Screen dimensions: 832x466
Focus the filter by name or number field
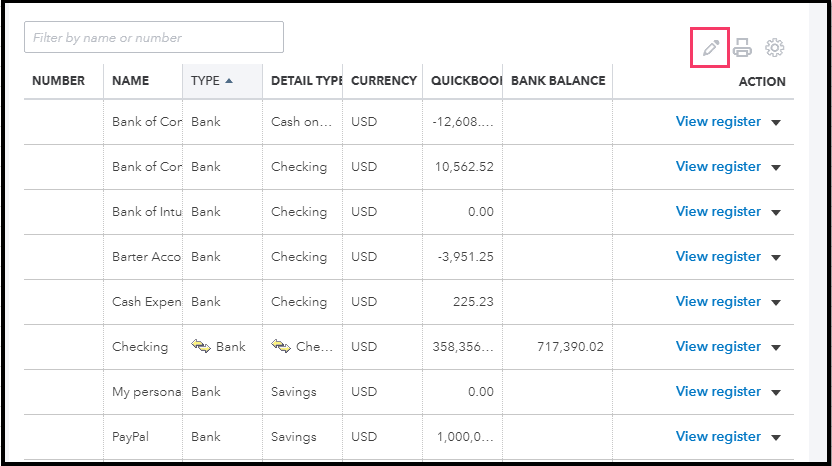[x=154, y=37]
